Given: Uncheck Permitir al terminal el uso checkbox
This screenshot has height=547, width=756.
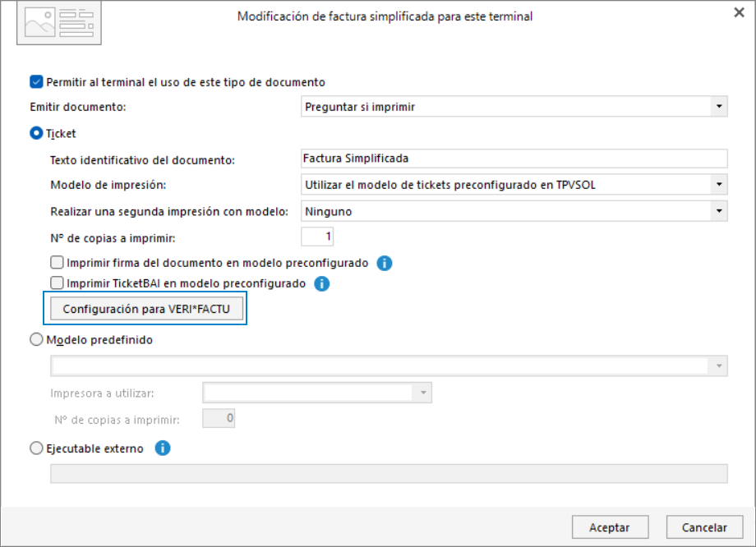Looking at the screenshot, I should [x=36, y=82].
